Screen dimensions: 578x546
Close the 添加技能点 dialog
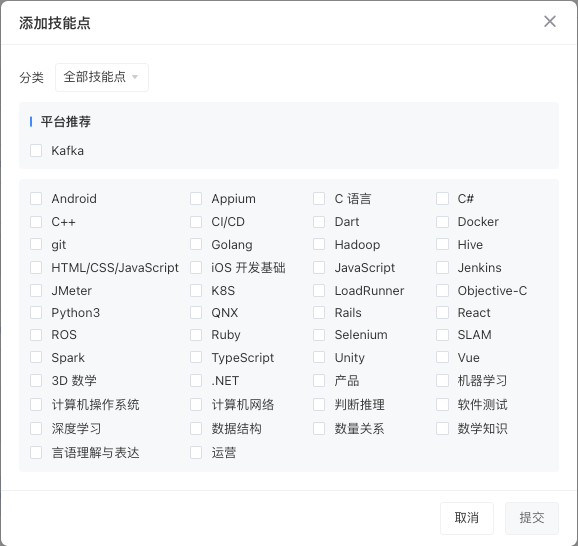[550, 21]
